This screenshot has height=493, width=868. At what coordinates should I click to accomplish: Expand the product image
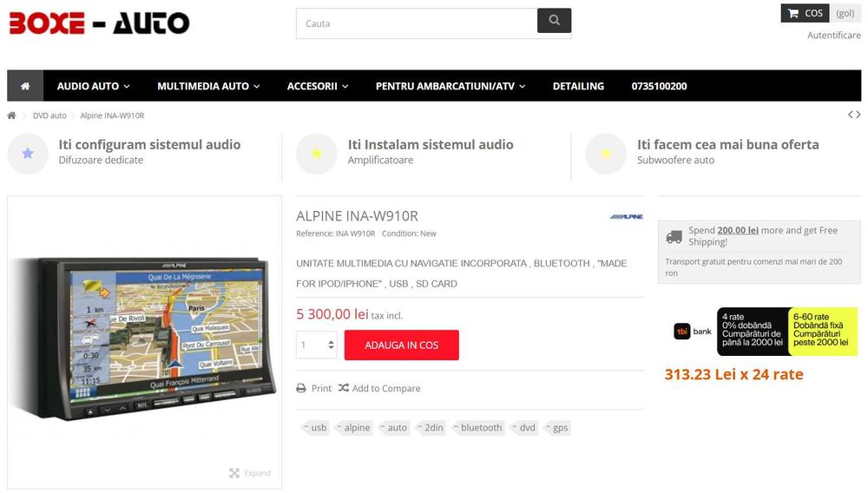pyautogui.click(x=250, y=473)
